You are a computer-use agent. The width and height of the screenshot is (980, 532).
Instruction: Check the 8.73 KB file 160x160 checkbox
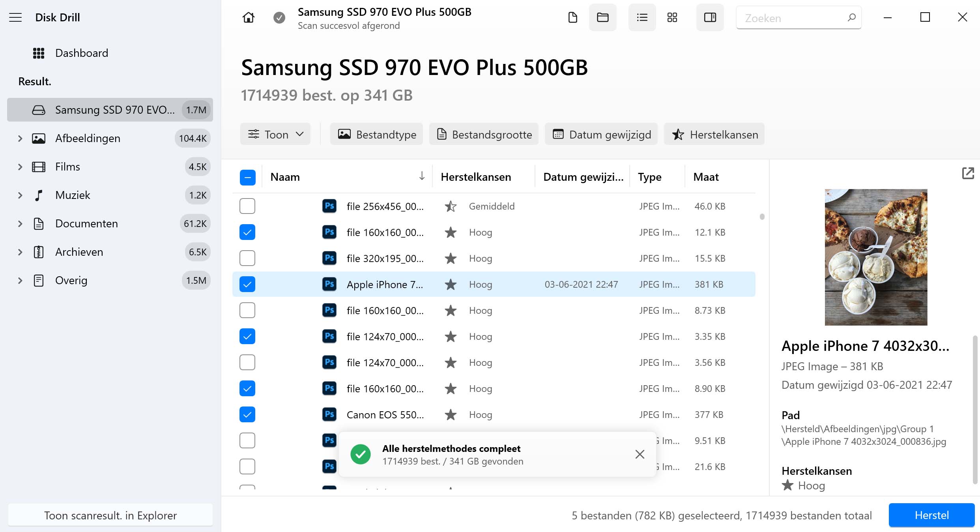pyautogui.click(x=247, y=310)
